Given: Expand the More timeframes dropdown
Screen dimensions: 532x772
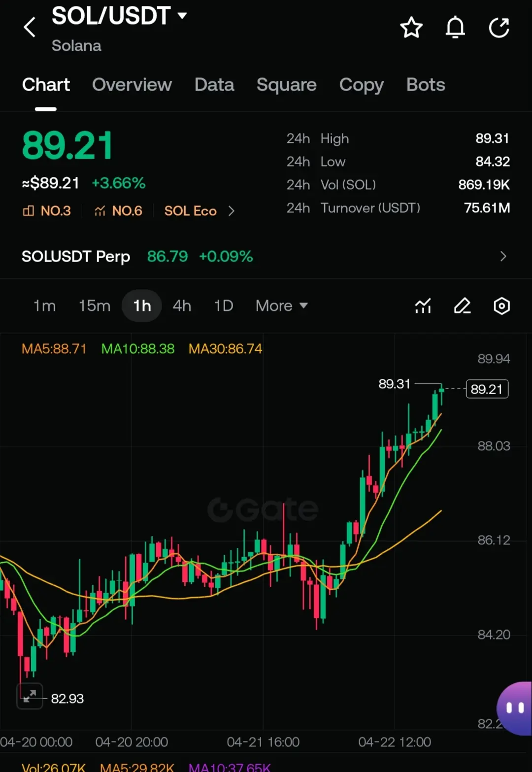Looking at the screenshot, I should point(282,306).
